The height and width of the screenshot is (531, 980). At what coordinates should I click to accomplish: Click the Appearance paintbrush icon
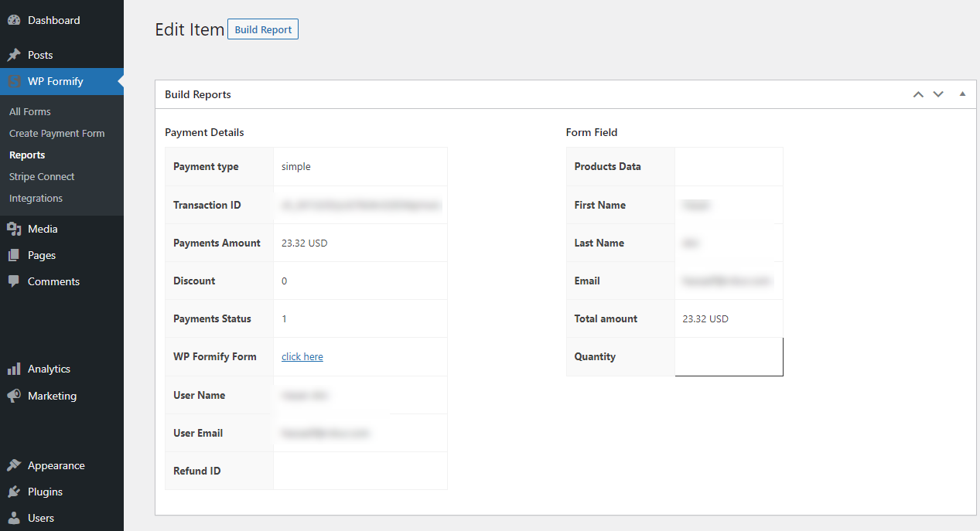pyautogui.click(x=14, y=465)
